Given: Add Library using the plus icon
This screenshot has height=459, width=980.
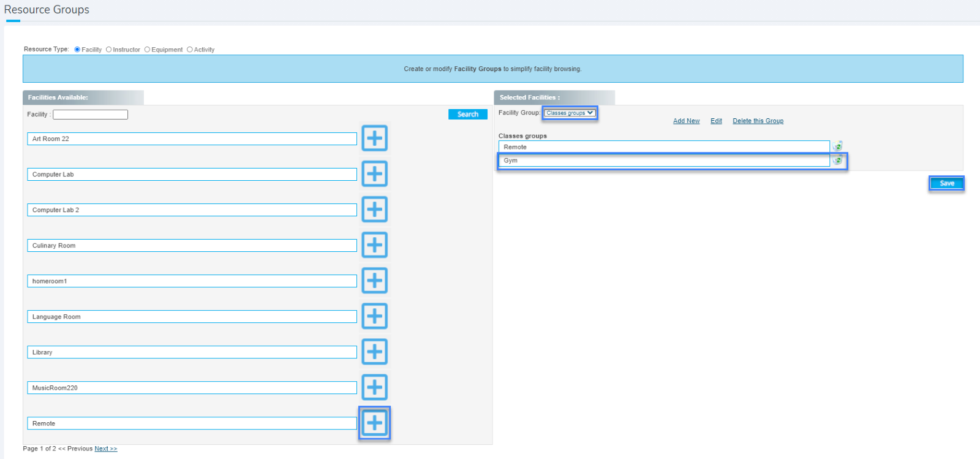Looking at the screenshot, I should [x=374, y=352].
